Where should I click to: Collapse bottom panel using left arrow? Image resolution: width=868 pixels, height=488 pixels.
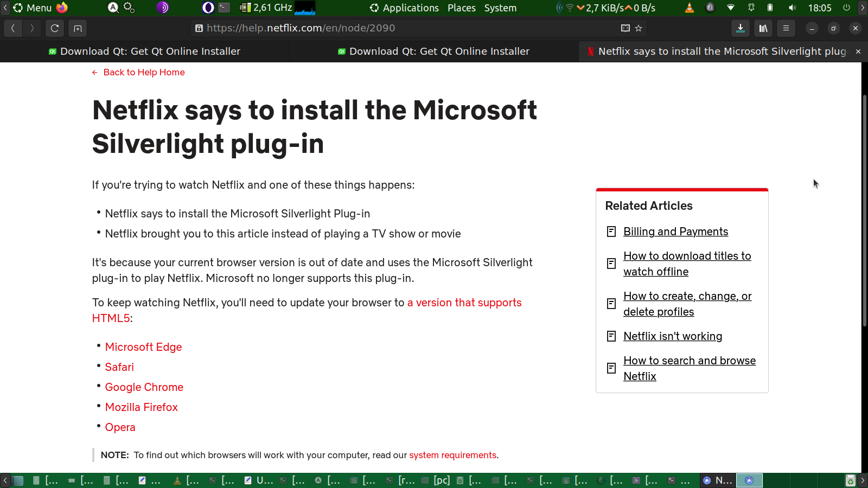pyautogui.click(x=5, y=480)
